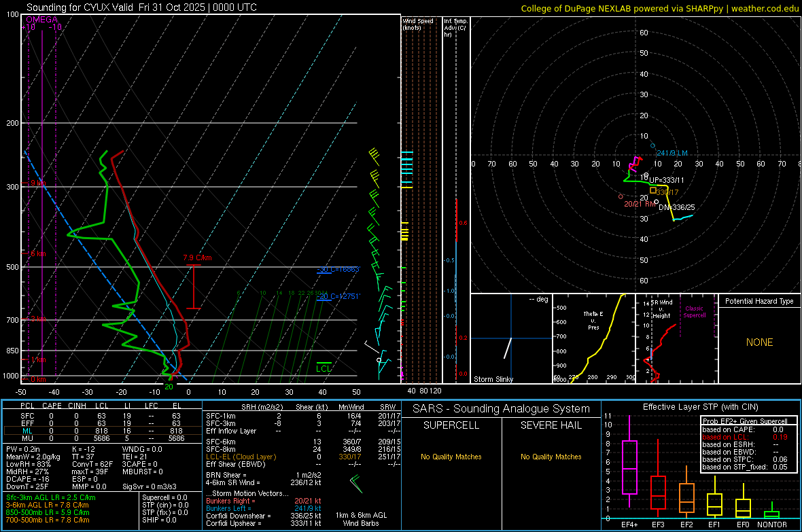Viewport: 802px width, 532px height.
Task: Click the "SHIP = 0.0" value
Action: 159,520
